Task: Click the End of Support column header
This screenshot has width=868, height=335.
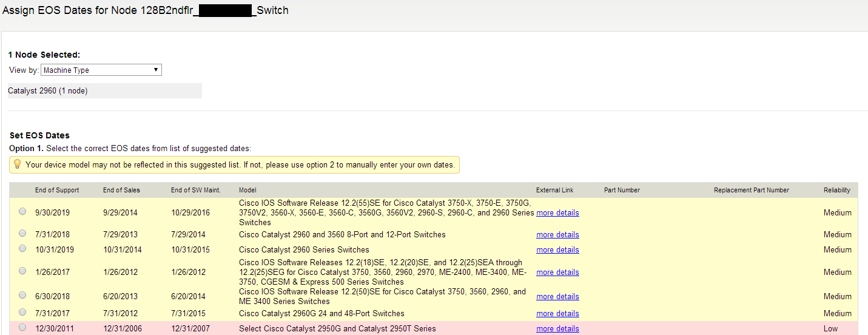Action: pyautogui.click(x=57, y=190)
